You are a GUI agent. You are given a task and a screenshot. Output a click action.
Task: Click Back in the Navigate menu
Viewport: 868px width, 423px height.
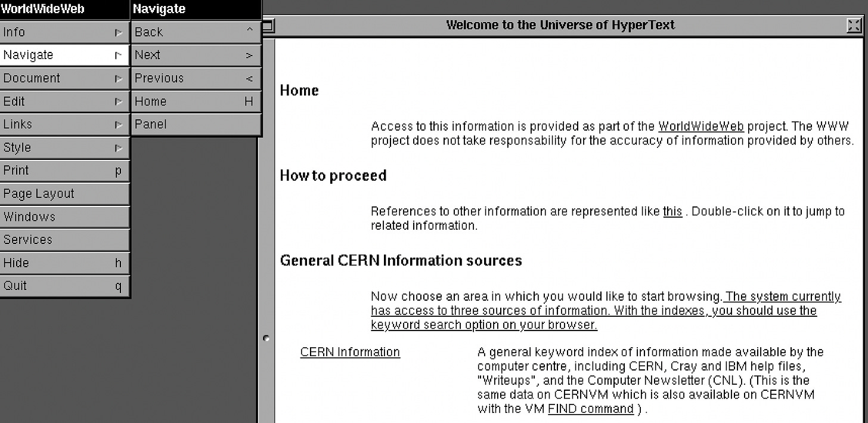tap(196, 32)
